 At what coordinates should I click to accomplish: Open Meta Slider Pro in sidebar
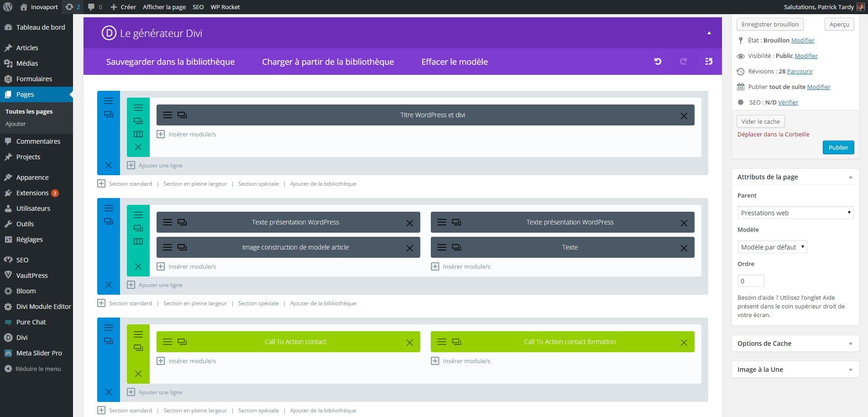37,353
